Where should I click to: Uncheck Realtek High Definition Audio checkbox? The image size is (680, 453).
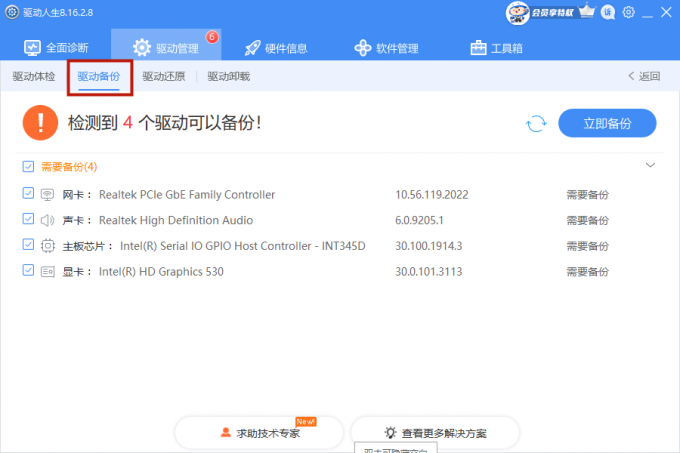pos(28,219)
